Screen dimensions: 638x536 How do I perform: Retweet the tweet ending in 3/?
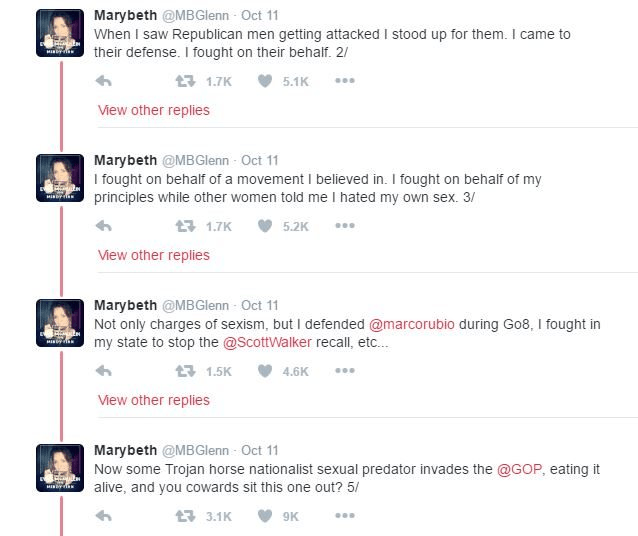pos(183,227)
